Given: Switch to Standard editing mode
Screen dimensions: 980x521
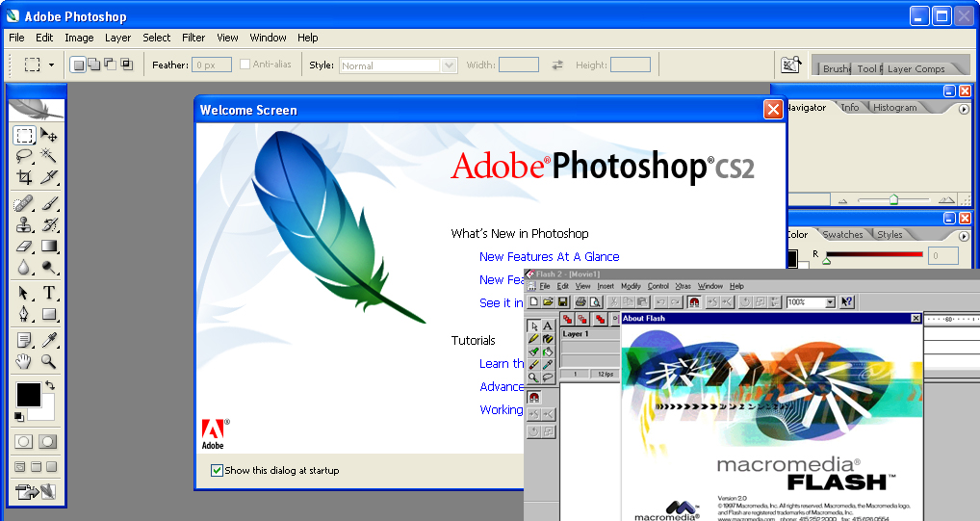Looking at the screenshot, I should click(x=24, y=442).
